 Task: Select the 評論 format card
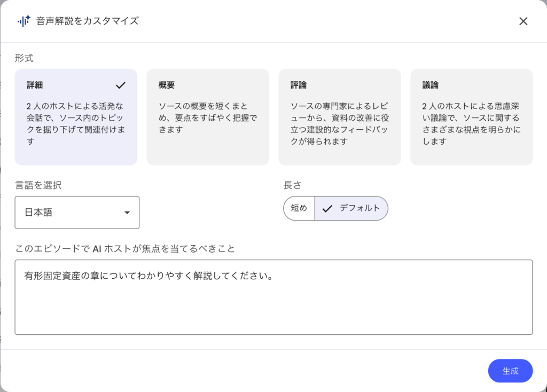pos(339,116)
